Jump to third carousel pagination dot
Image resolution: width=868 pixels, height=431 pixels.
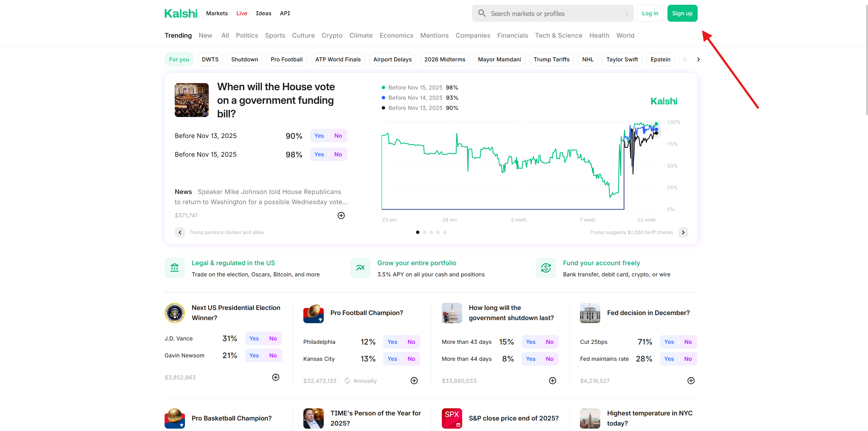pos(431,232)
